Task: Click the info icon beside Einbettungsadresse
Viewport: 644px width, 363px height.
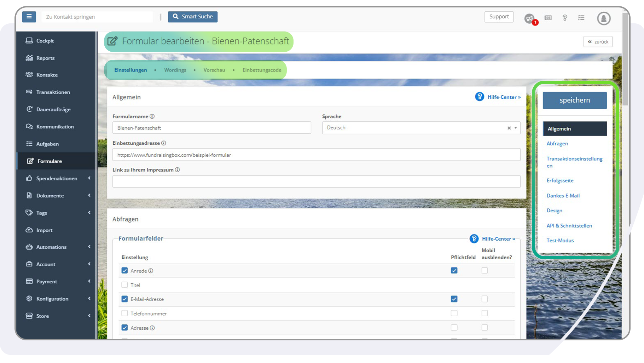Action: tap(164, 143)
